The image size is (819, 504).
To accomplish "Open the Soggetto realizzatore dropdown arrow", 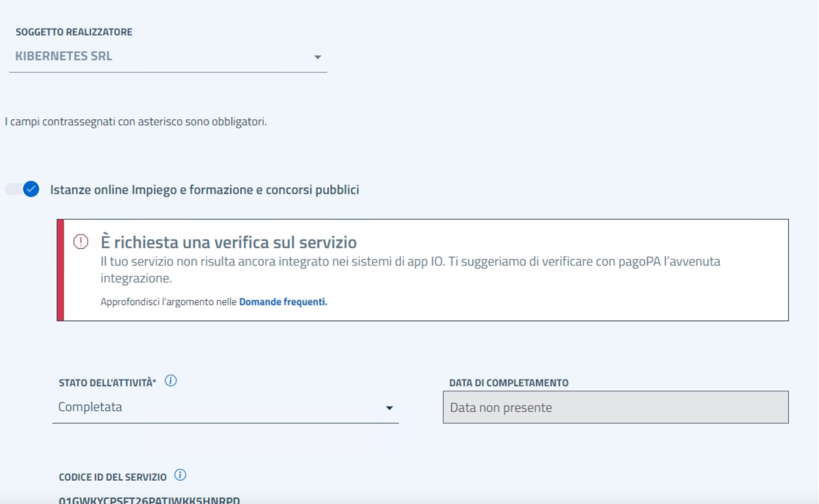I will point(317,57).
